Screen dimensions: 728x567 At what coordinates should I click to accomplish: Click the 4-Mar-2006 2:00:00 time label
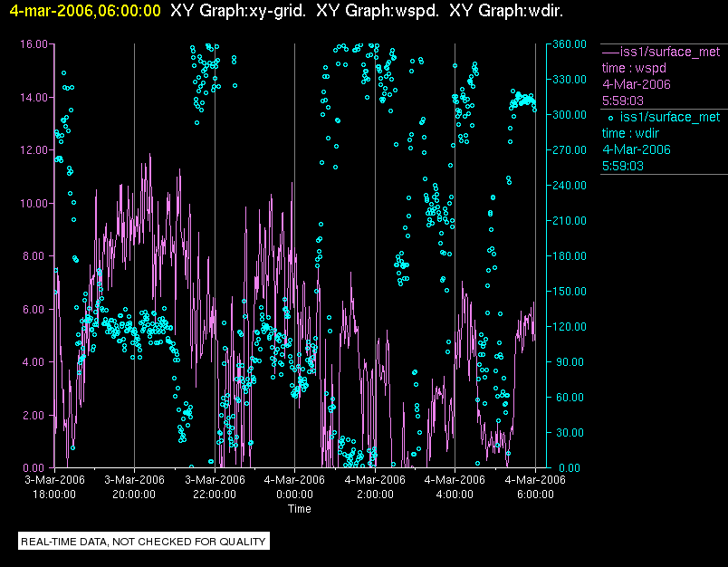375,486
